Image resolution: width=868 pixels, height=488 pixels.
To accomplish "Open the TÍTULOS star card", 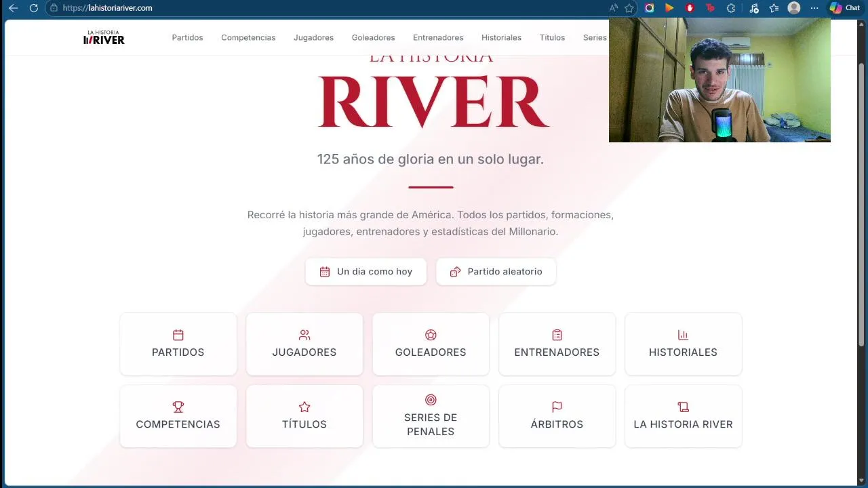I will click(x=304, y=416).
